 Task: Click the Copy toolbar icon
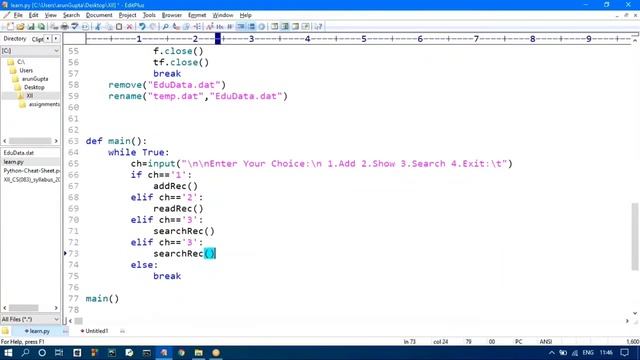pyautogui.click(x=108, y=27)
